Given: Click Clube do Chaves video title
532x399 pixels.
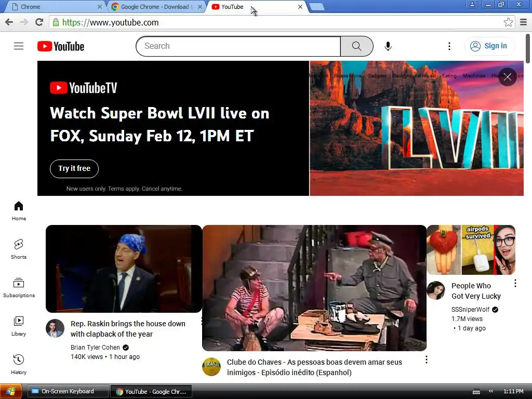Looking at the screenshot, I should (x=314, y=367).
